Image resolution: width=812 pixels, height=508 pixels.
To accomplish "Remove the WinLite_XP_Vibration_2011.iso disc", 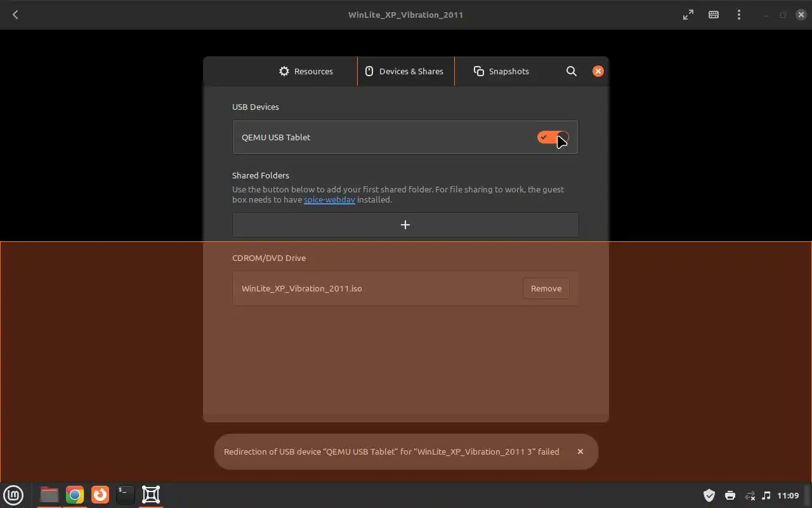I will click(x=546, y=288).
